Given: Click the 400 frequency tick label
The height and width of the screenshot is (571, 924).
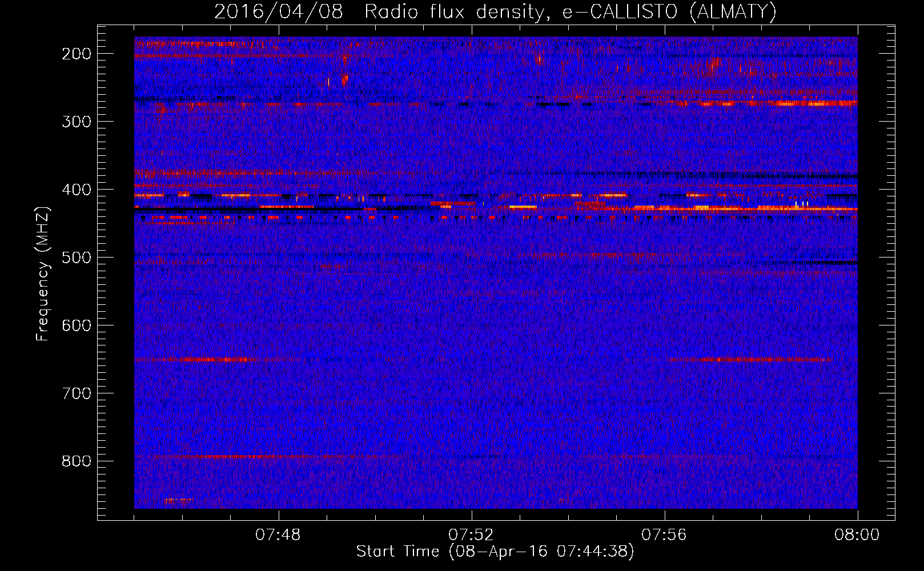Looking at the screenshot, I should pyautogui.click(x=77, y=190).
